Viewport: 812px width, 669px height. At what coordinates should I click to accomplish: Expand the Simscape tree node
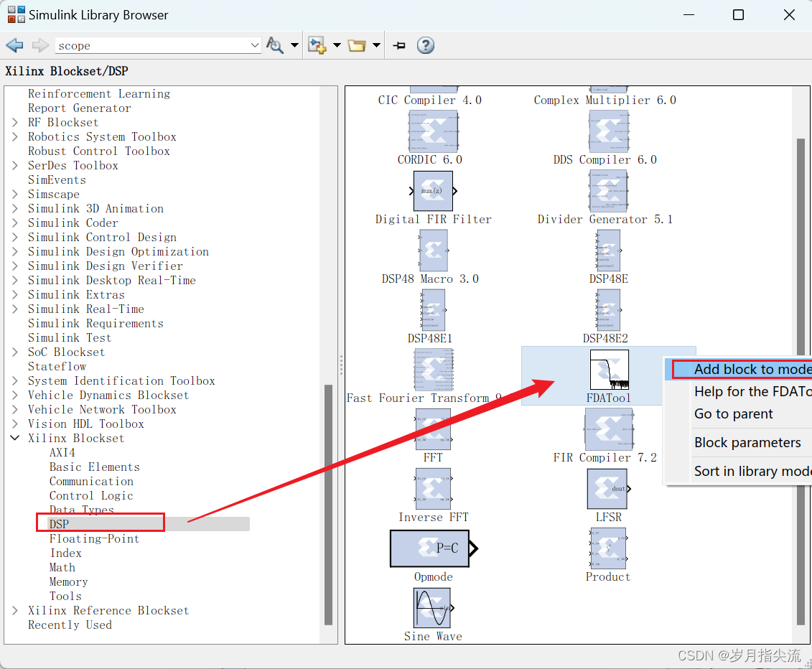(x=15, y=195)
